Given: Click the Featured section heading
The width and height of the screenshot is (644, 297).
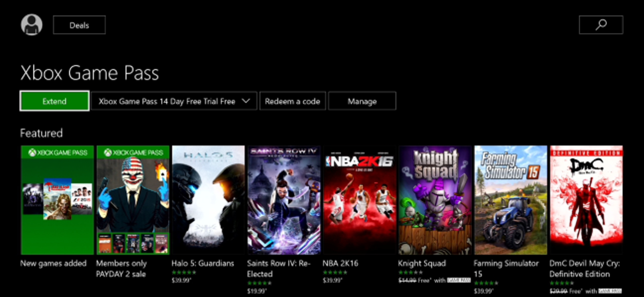Looking at the screenshot, I should click(x=41, y=133).
